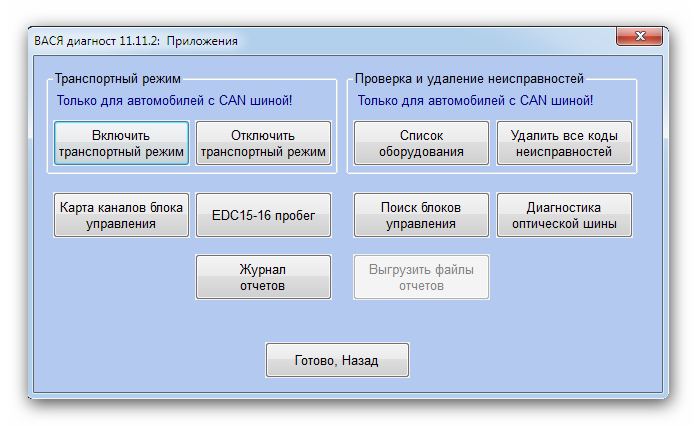Click greyed-out Выгрузить файлы отчетов button
The width and height of the screenshot is (696, 426).
click(421, 277)
